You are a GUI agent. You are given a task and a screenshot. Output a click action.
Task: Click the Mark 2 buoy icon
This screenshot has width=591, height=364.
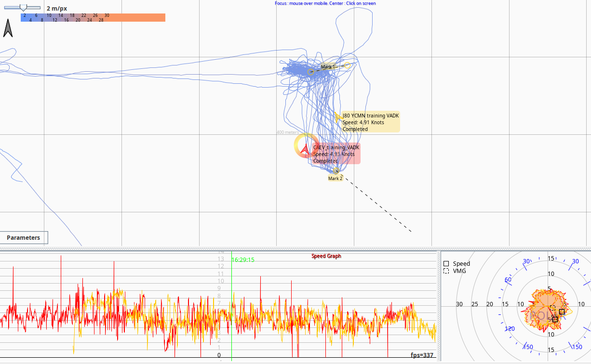336,170
